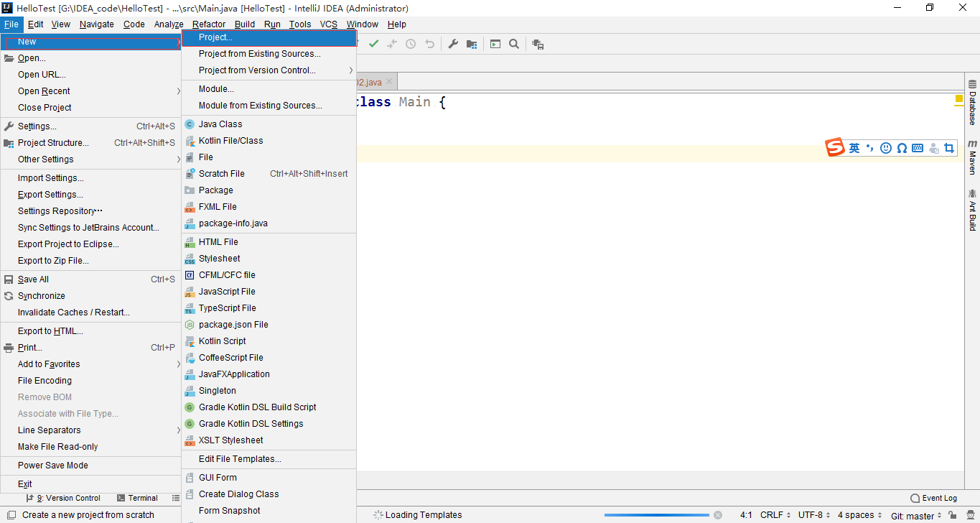Choose Stylesheet from the New submenu
The image size is (980, 523).
[269, 259]
